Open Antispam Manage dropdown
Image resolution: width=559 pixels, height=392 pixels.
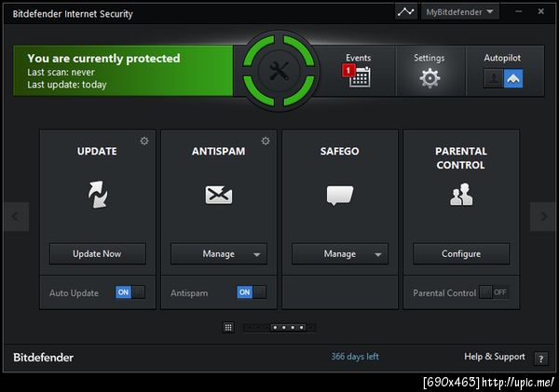pos(219,254)
